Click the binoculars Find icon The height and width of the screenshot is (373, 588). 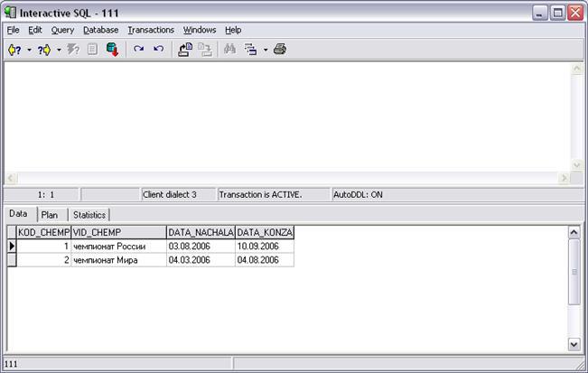tap(229, 50)
